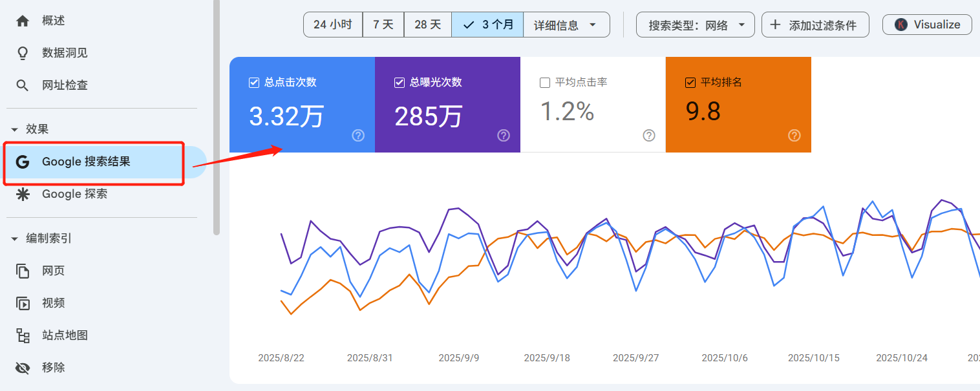The width and height of the screenshot is (980, 391).
Task: Click the 网址检查 magnifier icon
Action: 23,85
